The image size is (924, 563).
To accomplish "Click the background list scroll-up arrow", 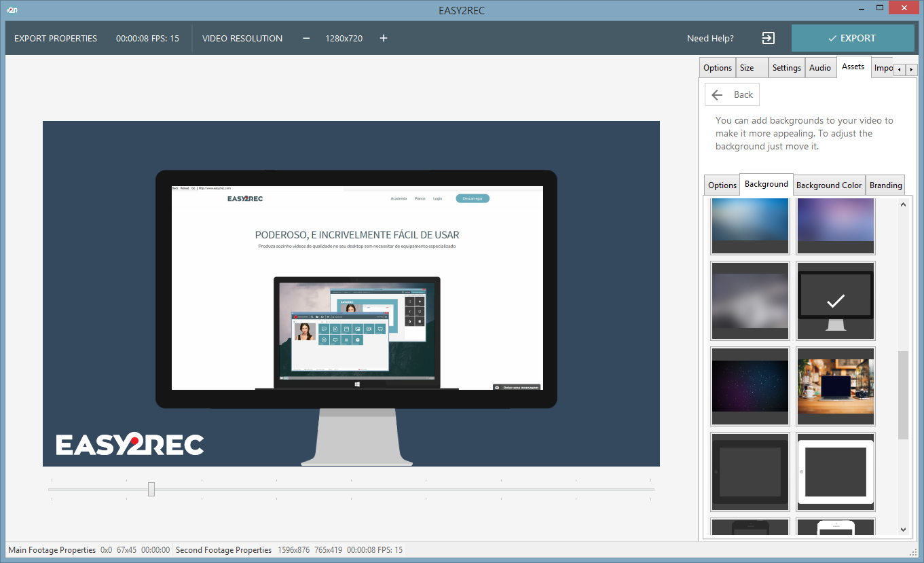I will coord(903,204).
